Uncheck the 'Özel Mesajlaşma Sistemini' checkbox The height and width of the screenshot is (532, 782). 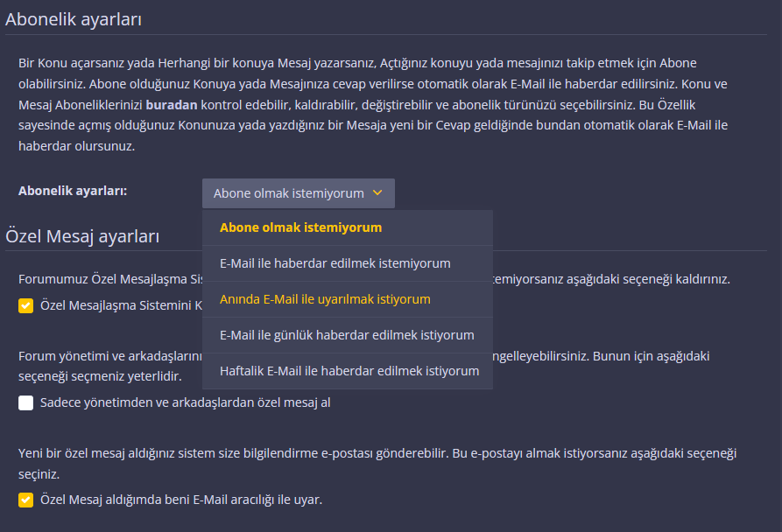click(26, 305)
